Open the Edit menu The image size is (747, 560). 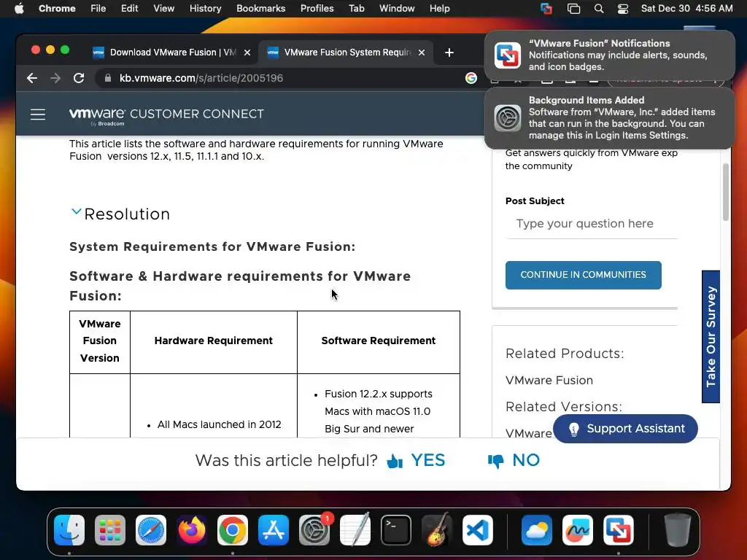pos(129,8)
